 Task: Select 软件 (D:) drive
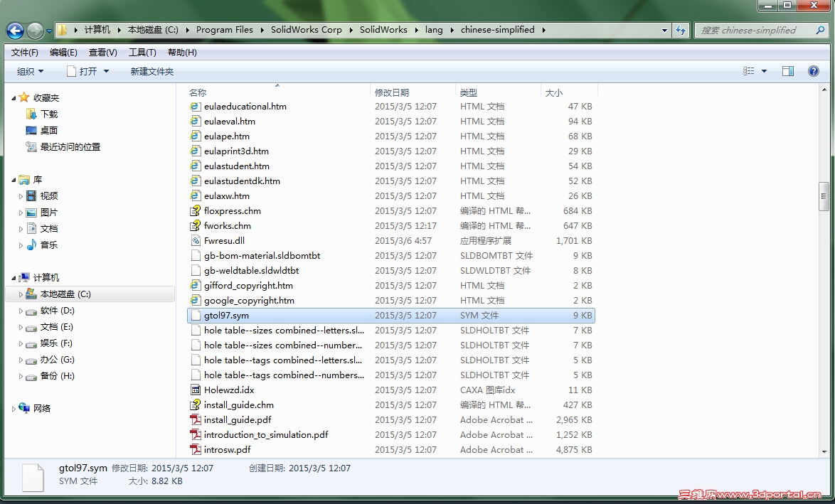click(x=57, y=311)
